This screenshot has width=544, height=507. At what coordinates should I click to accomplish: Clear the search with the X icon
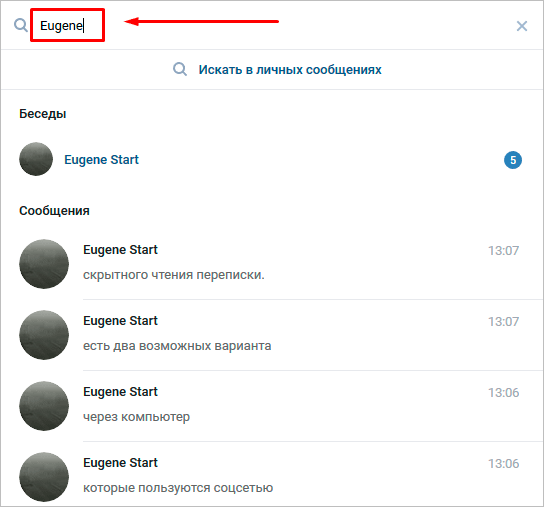[521, 26]
